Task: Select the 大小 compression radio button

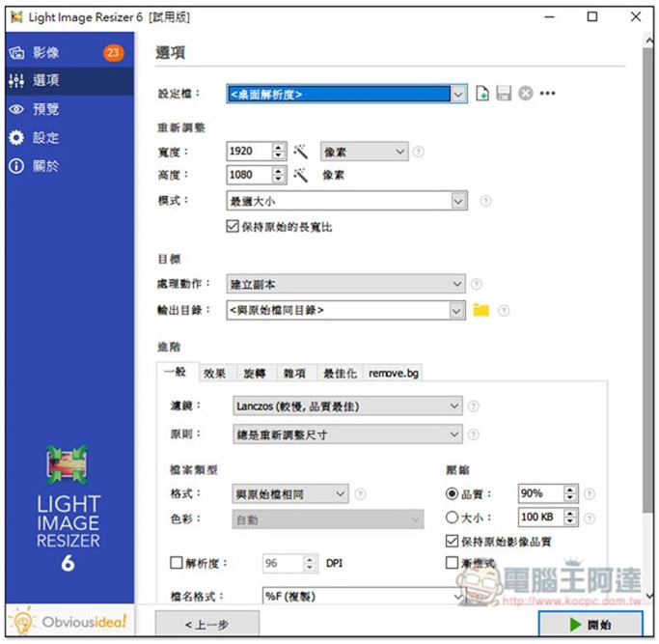Action: 453,517
